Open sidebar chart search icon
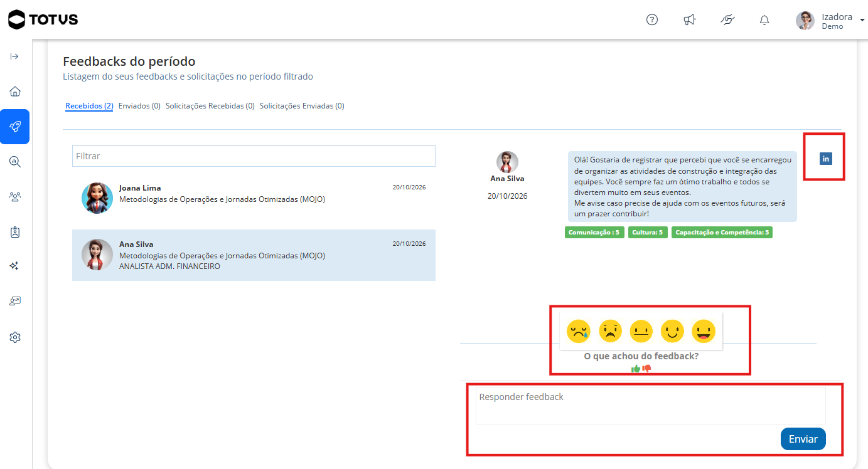 (x=15, y=162)
